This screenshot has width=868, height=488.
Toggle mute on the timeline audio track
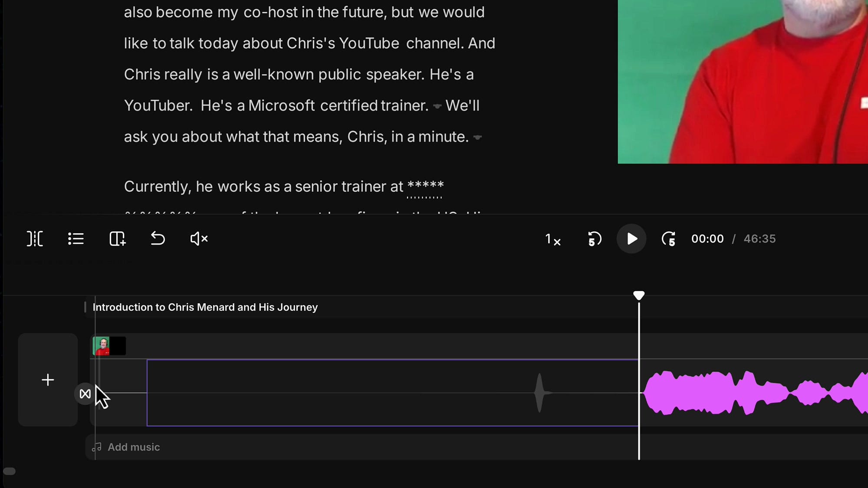pos(198,239)
